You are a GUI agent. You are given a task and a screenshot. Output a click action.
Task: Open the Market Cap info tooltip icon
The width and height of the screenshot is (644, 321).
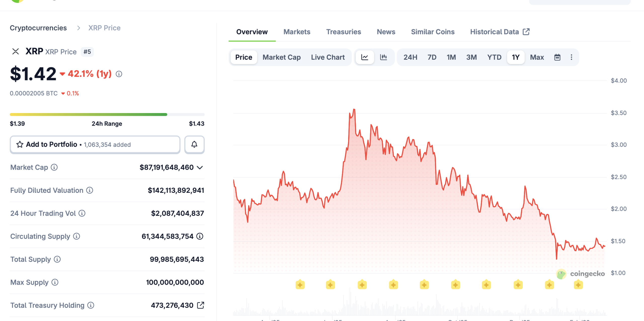click(x=54, y=167)
